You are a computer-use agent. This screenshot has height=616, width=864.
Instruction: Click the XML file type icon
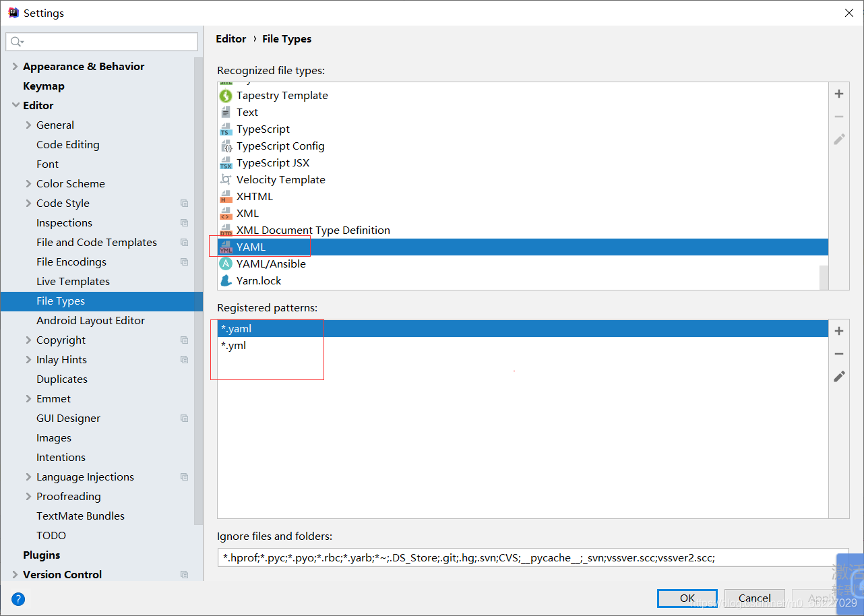pos(226,214)
